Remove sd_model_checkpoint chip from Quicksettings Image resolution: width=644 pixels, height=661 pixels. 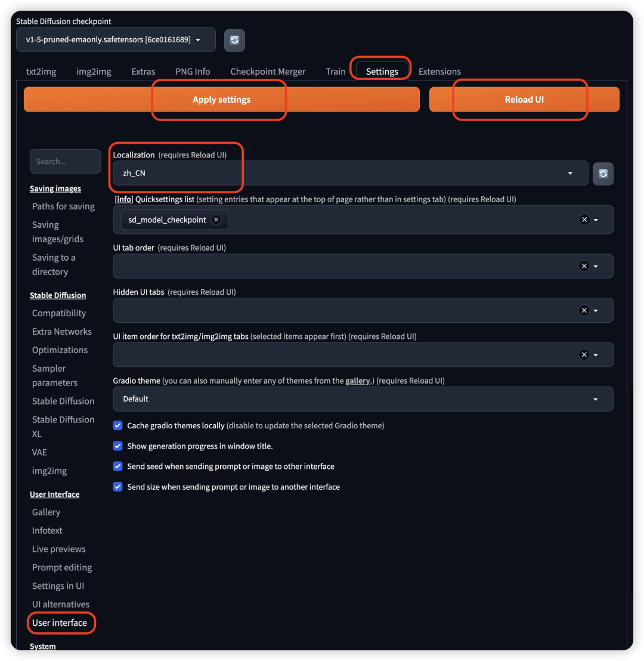point(216,220)
